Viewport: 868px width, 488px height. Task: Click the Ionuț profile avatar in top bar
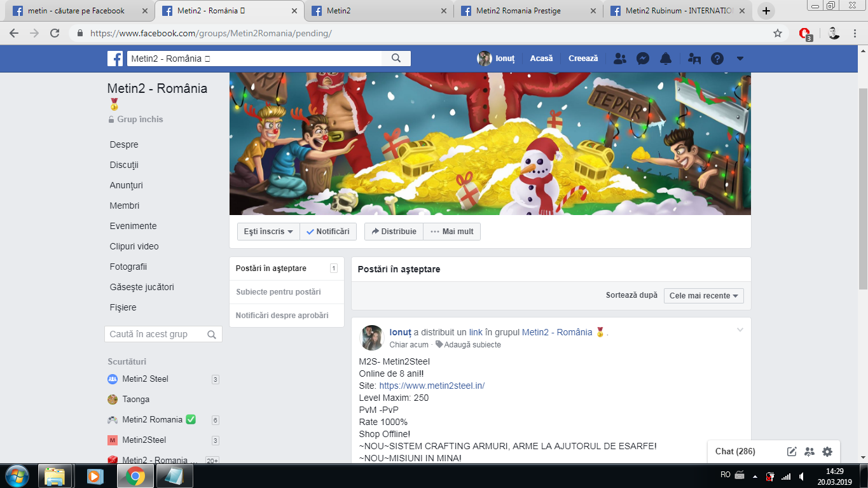tap(485, 59)
